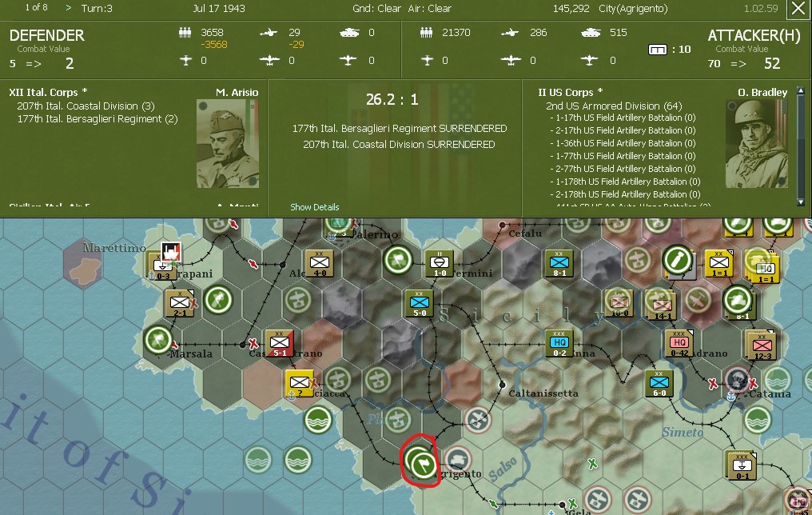This screenshot has width=812, height=515.
Task: Select the blue 5-0 US division
Action: click(x=420, y=304)
